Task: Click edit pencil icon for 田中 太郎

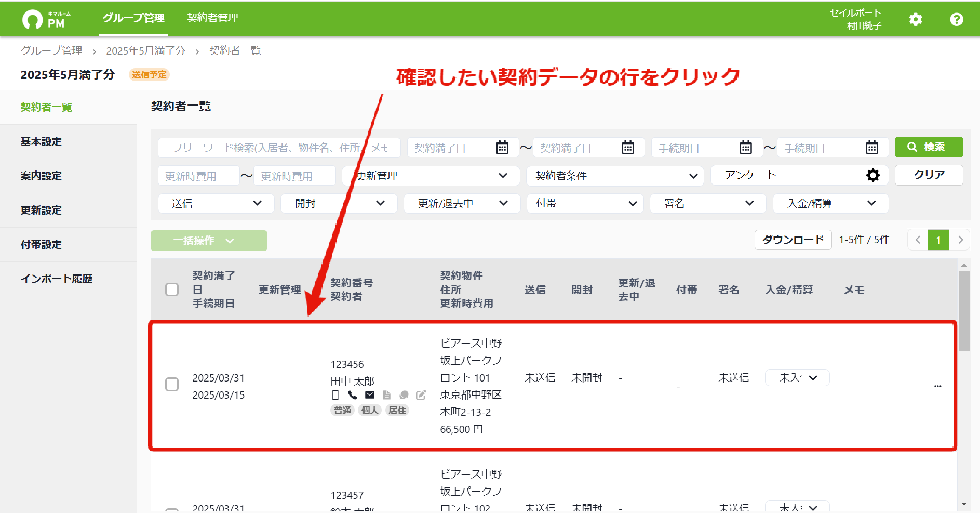Action: click(x=421, y=395)
